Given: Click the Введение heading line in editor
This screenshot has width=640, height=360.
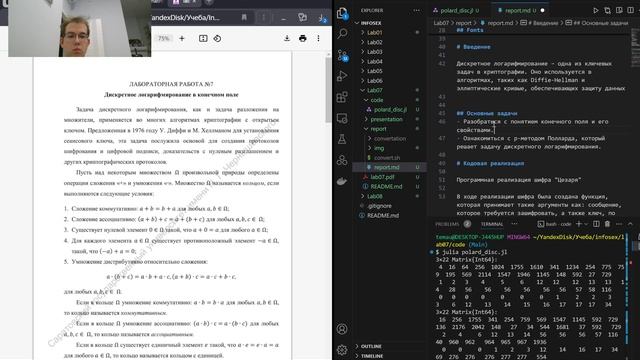Looking at the screenshot, I should pyautogui.click(x=473, y=47).
